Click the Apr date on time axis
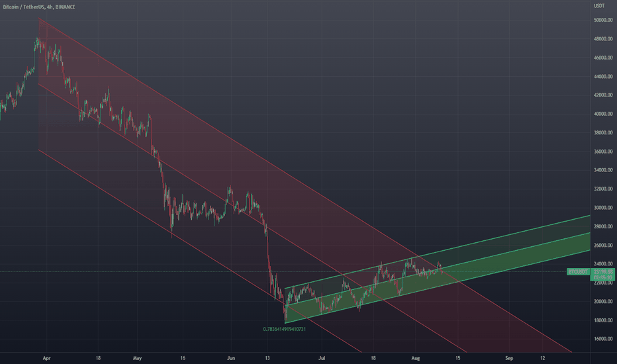This screenshot has width=617, height=364. point(46,358)
